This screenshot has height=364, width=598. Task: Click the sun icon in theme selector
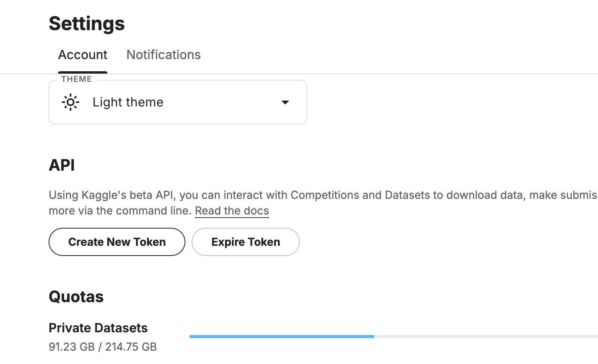coord(71,103)
